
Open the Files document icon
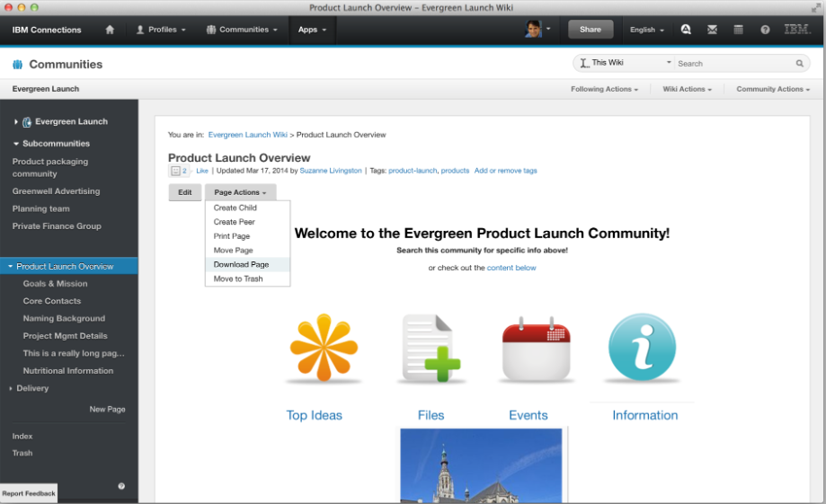tap(431, 348)
